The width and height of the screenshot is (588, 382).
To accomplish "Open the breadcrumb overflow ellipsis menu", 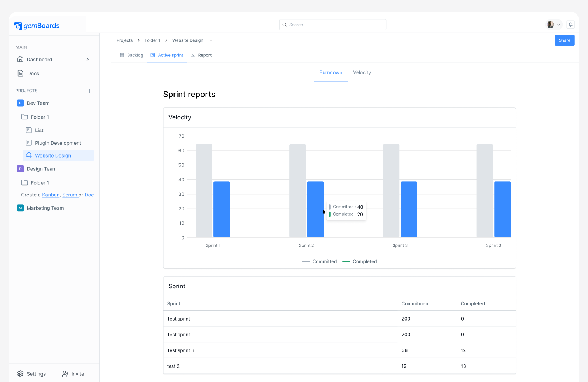I will [x=212, y=40].
